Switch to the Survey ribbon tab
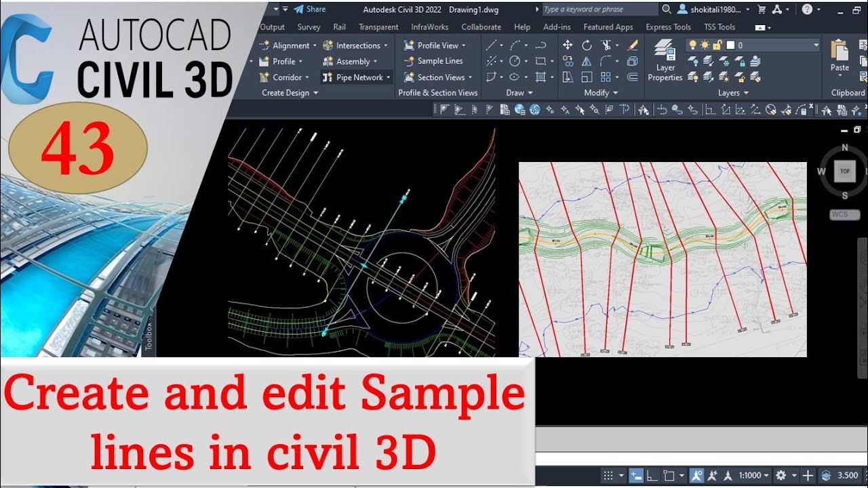The height and width of the screenshot is (488, 868). point(309,27)
